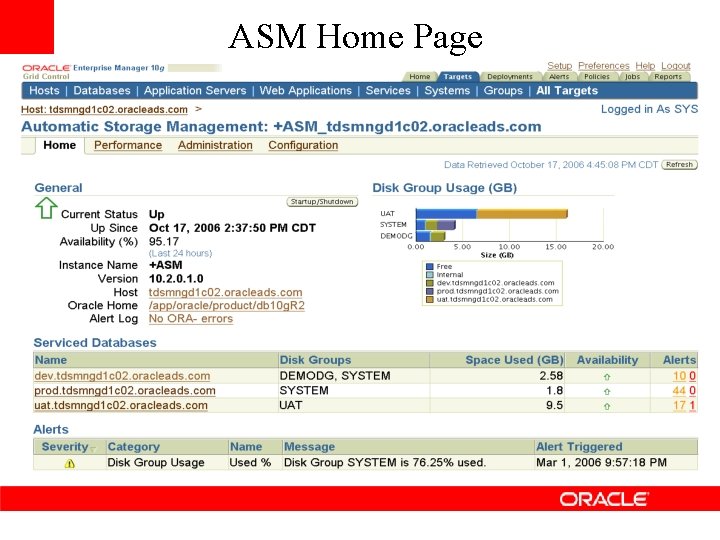
Task: Switch to the Alerts top tab
Action: point(559,77)
